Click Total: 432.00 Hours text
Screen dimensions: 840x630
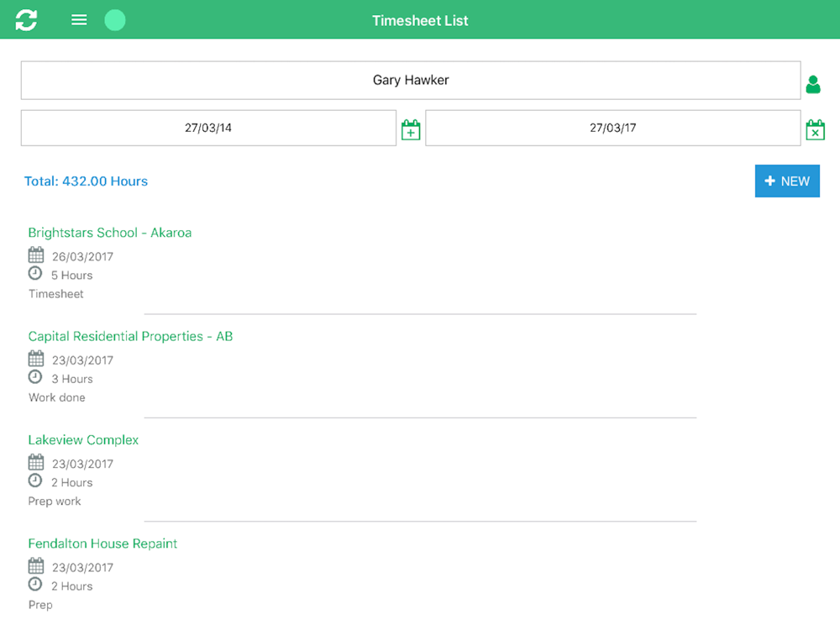86,181
